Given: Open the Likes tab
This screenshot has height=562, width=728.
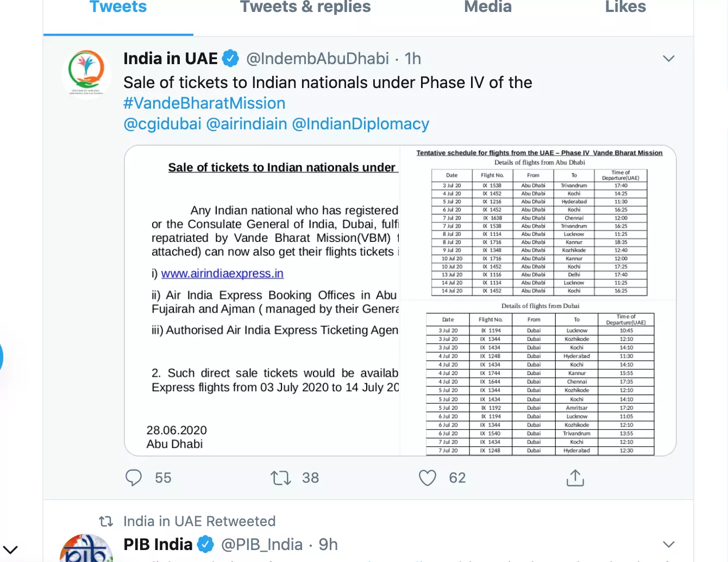Looking at the screenshot, I should coord(625,8).
